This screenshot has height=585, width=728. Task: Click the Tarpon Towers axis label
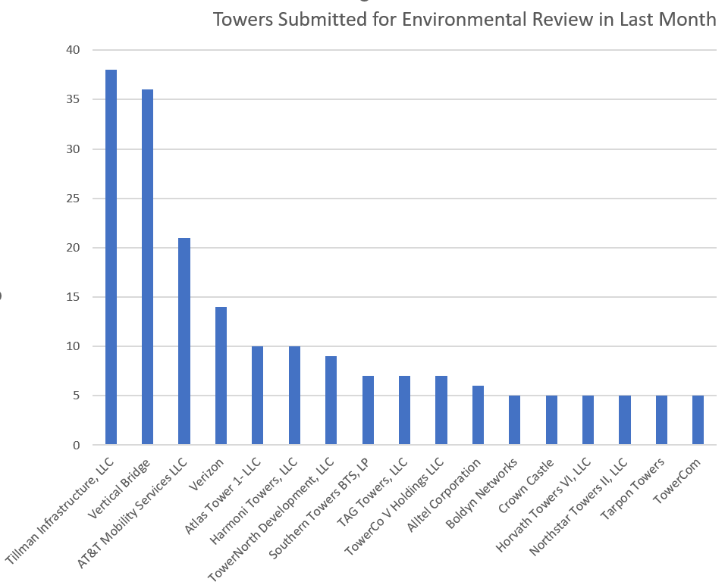[632, 490]
